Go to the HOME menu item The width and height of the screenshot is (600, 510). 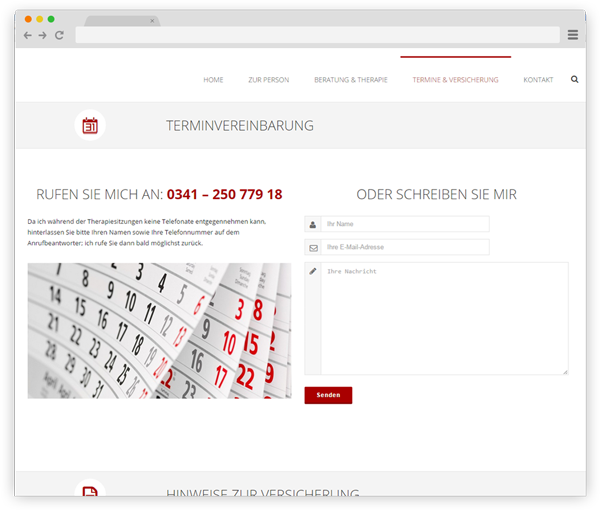pos(213,80)
